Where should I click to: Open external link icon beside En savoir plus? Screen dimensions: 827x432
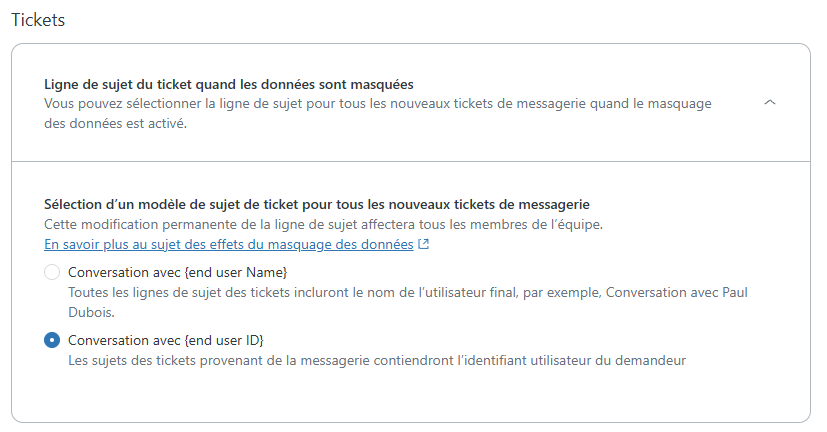pos(424,244)
